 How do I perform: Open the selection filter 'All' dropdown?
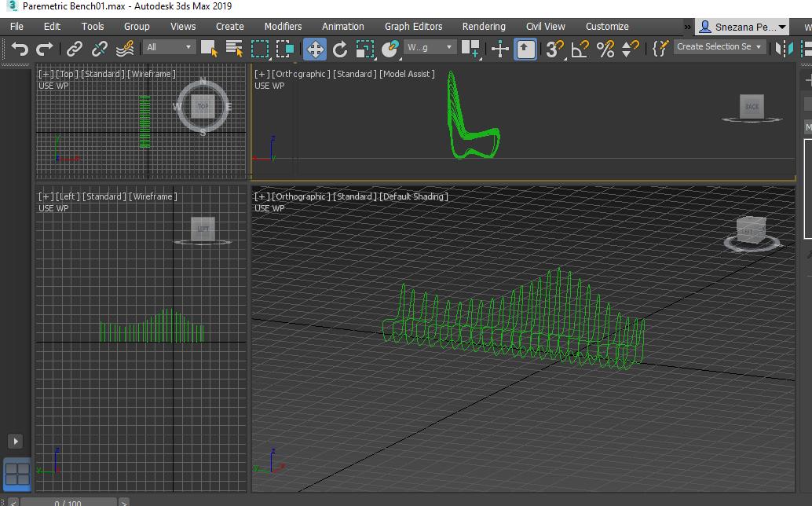pos(169,47)
